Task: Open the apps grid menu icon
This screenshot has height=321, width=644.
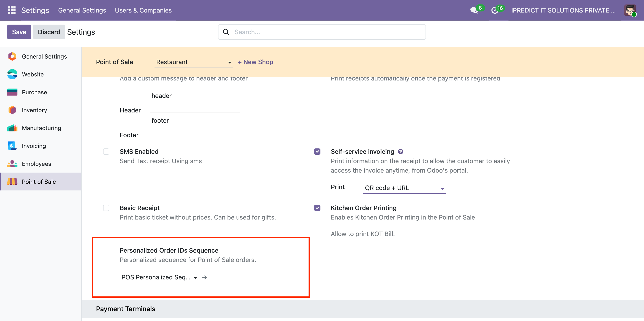Action: click(x=11, y=10)
